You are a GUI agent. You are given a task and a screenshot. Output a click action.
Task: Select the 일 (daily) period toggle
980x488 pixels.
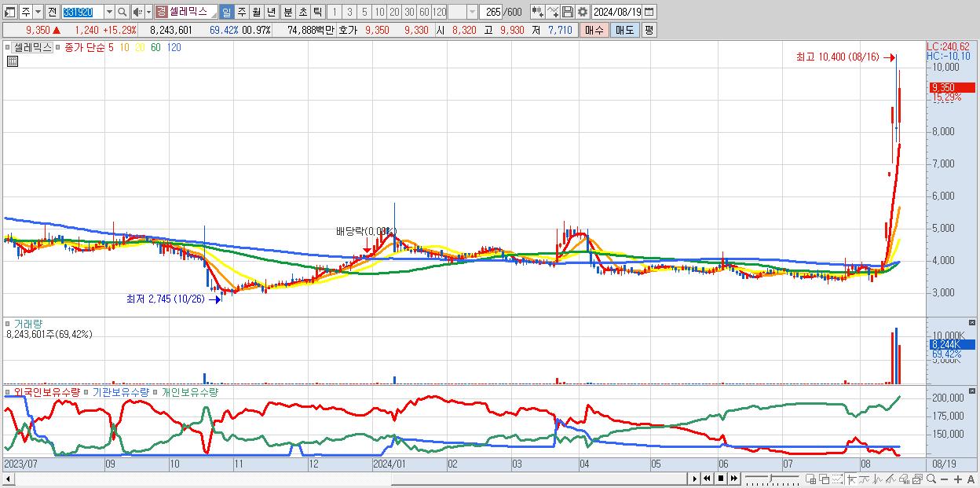pyautogui.click(x=227, y=12)
